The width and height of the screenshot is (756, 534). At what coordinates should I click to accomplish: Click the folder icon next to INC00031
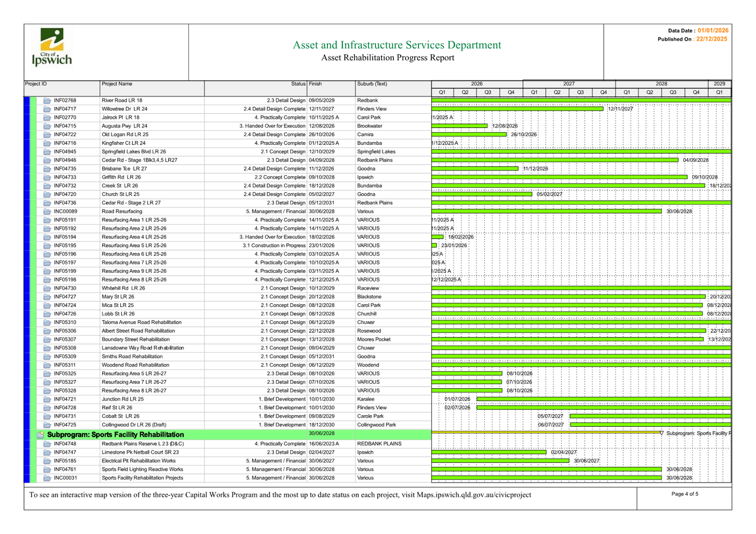47,478
